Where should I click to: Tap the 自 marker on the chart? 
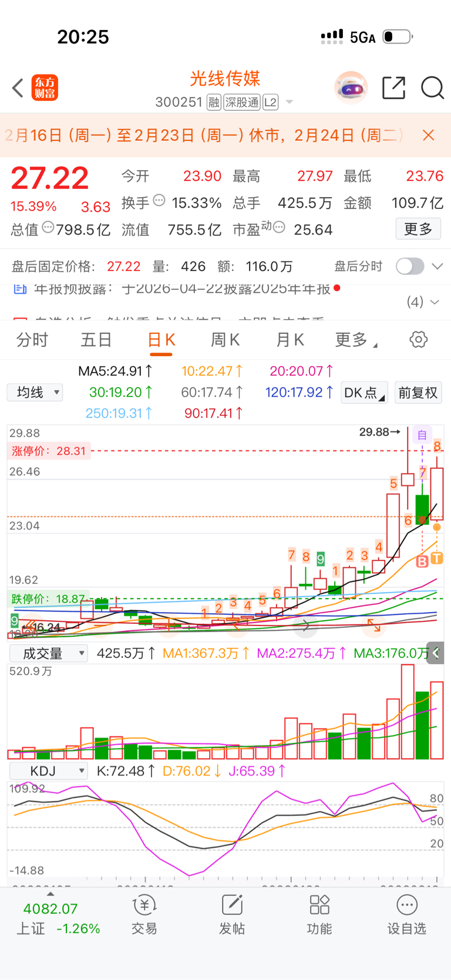click(422, 435)
